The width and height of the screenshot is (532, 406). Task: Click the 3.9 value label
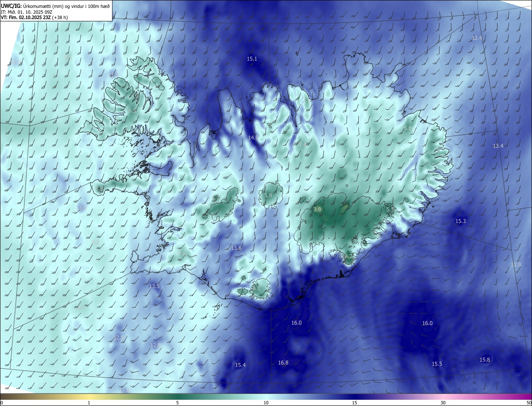coord(317,210)
